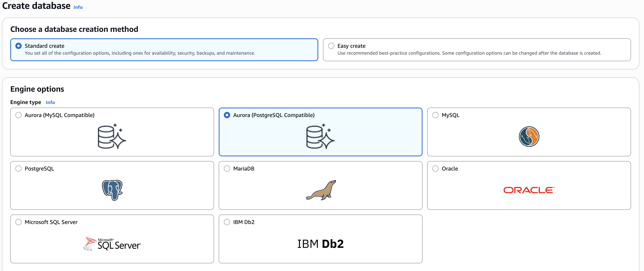Image resolution: width=644 pixels, height=271 pixels.
Task: Select the PostgreSQL engine radio button
Action: [x=18, y=169]
